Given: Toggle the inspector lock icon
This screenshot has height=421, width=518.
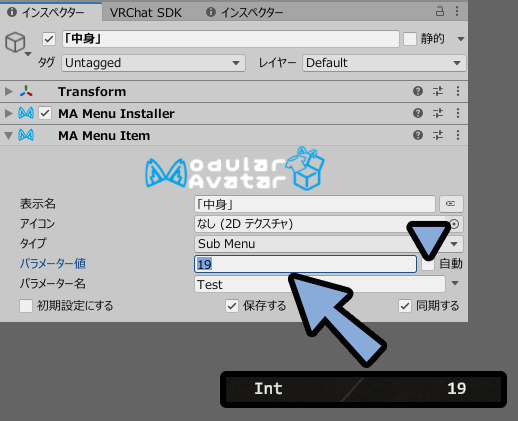Looking at the screenshot, I should [440, 12].
